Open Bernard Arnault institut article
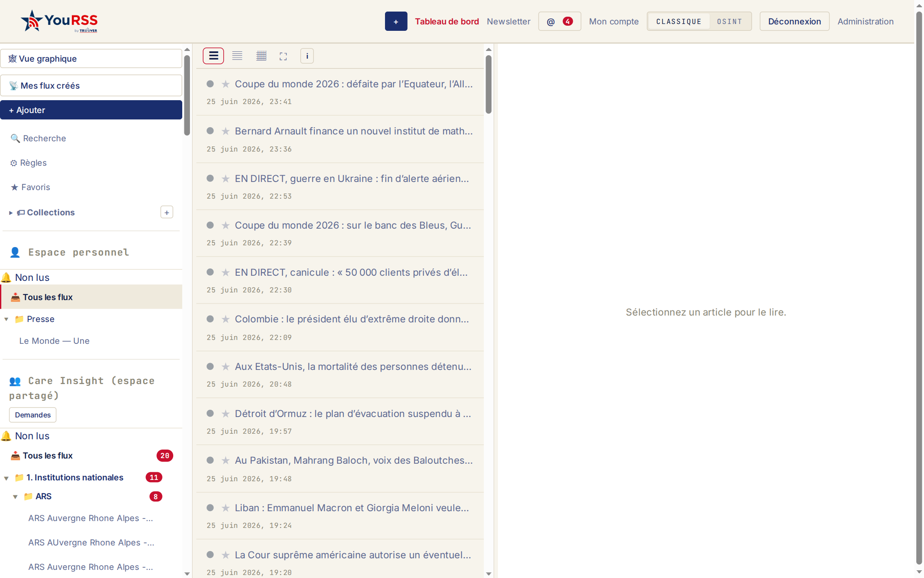 pos(353,131)
